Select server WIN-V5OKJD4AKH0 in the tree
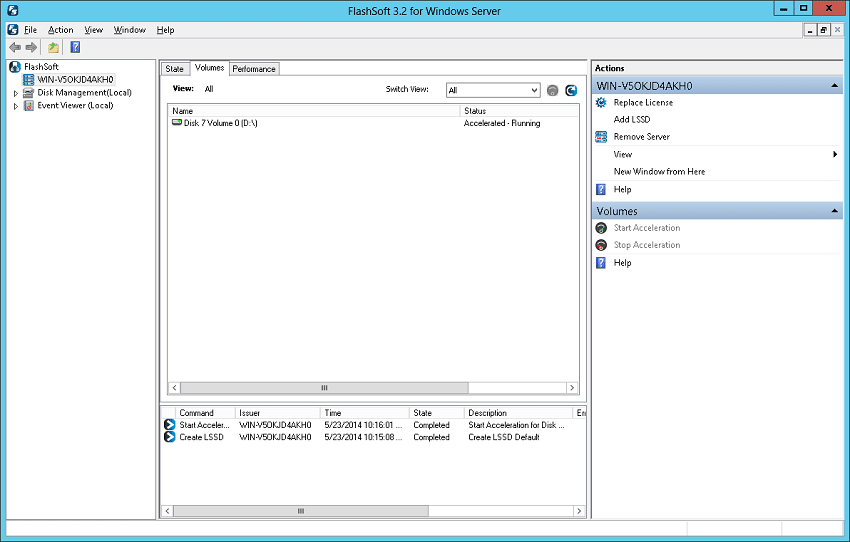The width and height of the screenshot is (850, 542). [75, 80]
